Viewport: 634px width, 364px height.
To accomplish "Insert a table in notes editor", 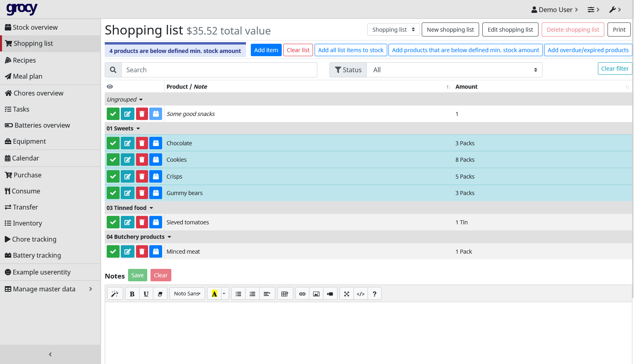I will click(x=284, y=294).
